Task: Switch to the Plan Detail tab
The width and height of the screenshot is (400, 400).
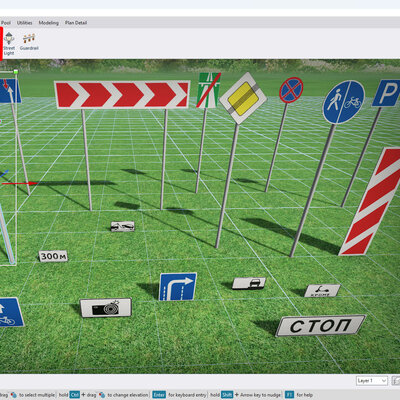Action: coord(76,23)
